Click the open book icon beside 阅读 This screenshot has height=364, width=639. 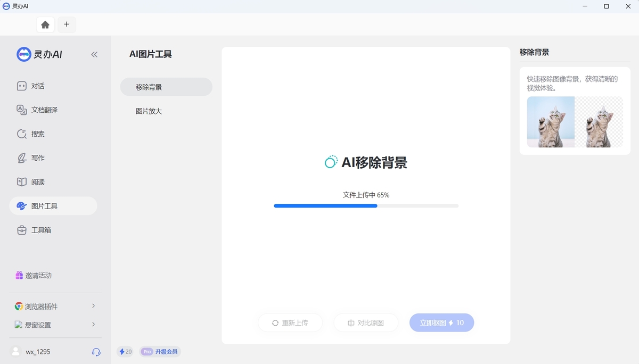click(22, 182)
